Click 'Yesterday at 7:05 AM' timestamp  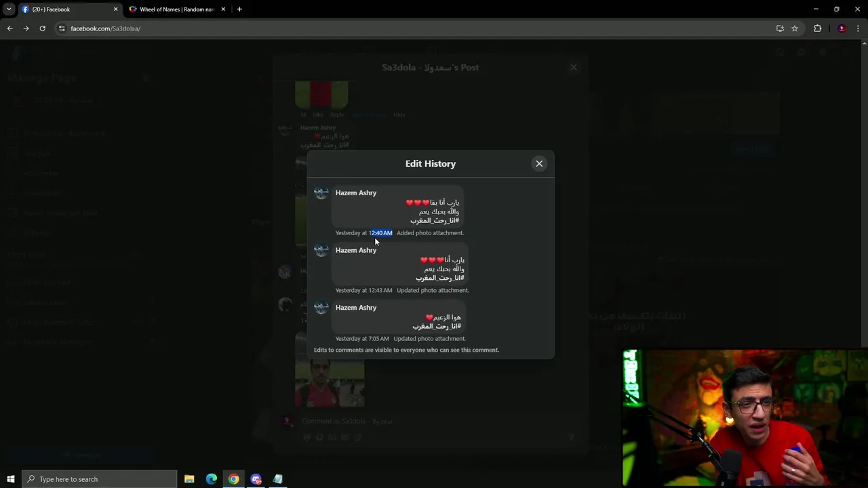(362, 339)
